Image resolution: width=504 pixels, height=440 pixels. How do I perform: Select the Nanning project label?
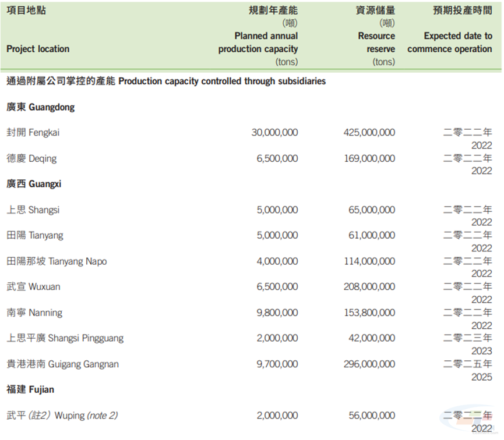(33, 312)
